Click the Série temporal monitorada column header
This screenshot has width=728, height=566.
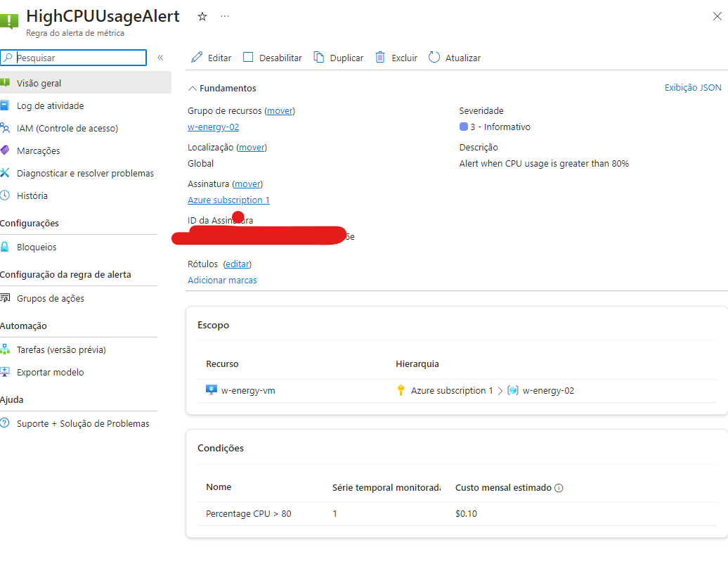[386, 487]
